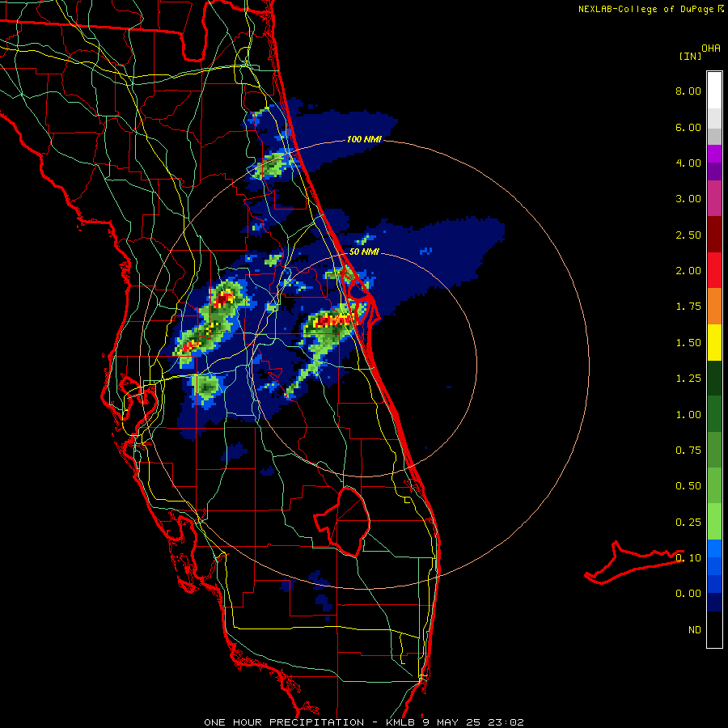
Task: Click the 3.00 legend value
Action: pyautogui.click(x=688, y=199)
